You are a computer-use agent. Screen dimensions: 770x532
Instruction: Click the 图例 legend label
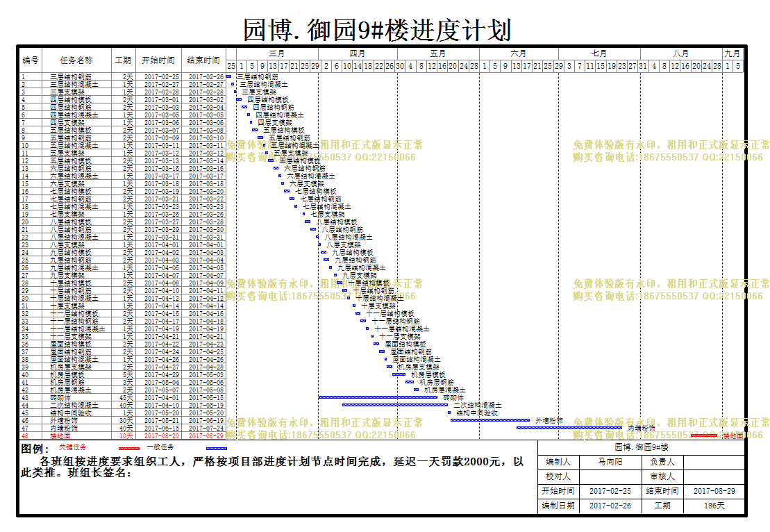point(35,449)
